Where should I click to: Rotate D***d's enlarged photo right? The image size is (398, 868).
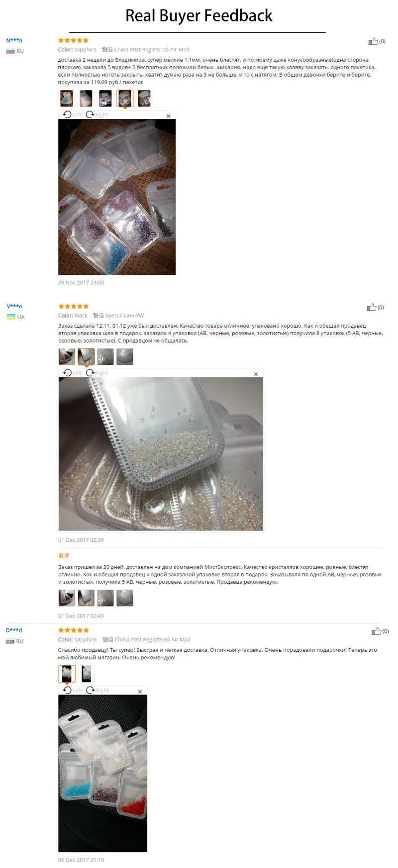point(97,690)
